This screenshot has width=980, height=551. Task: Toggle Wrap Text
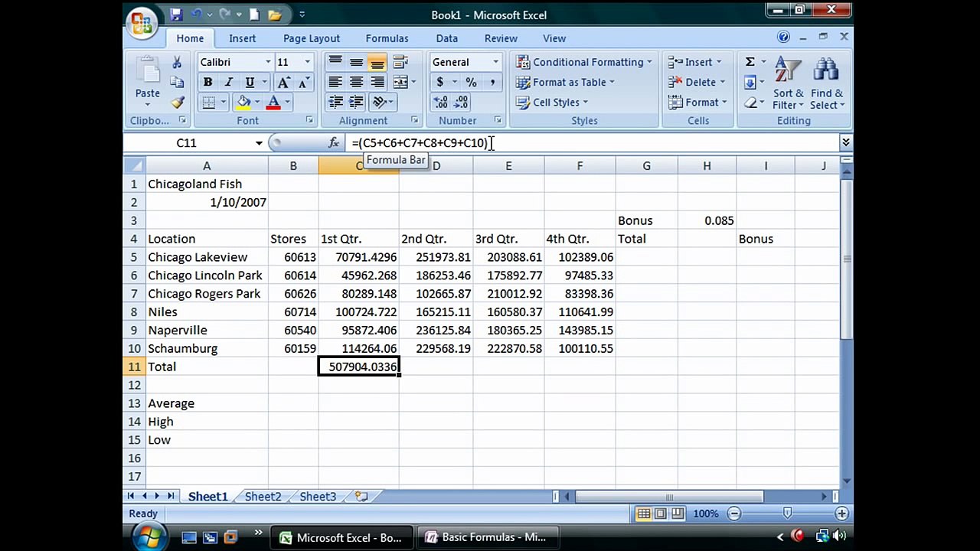pos(400,63)
